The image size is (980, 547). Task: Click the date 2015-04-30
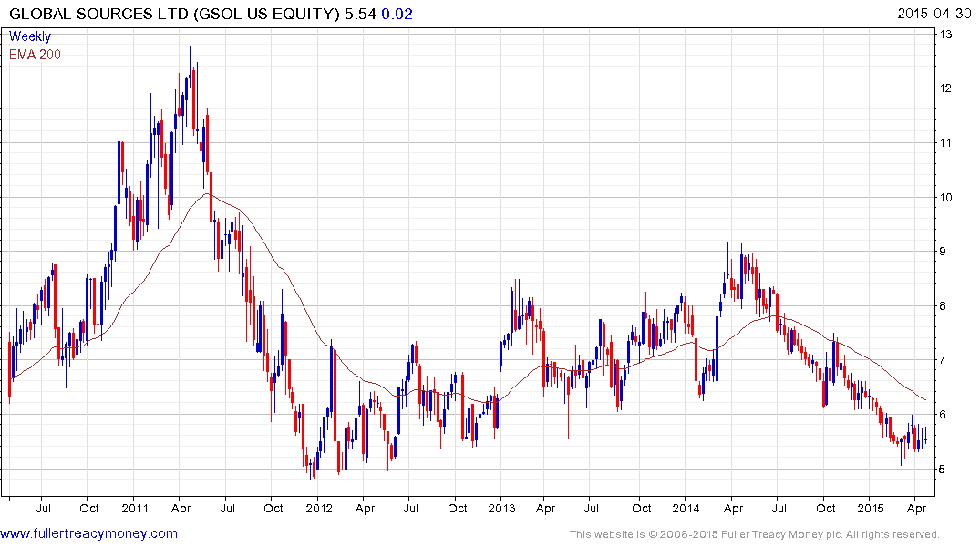[934, 14]
